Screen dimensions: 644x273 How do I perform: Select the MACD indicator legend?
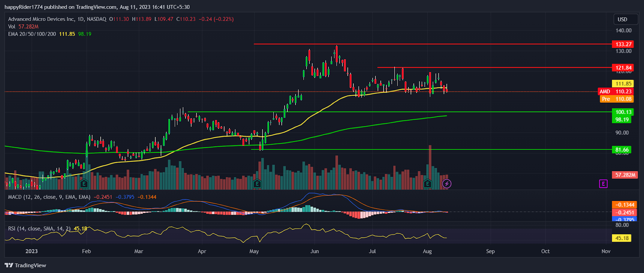[49, 197]
